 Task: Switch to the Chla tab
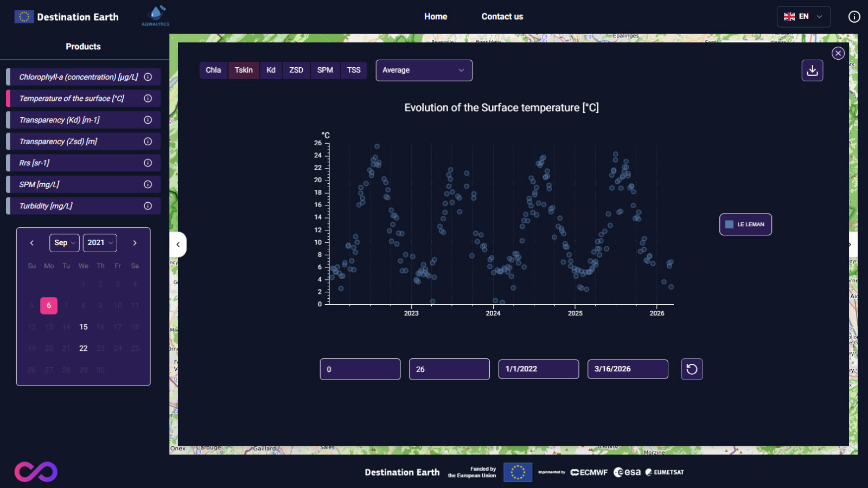[x=213, y=70]
